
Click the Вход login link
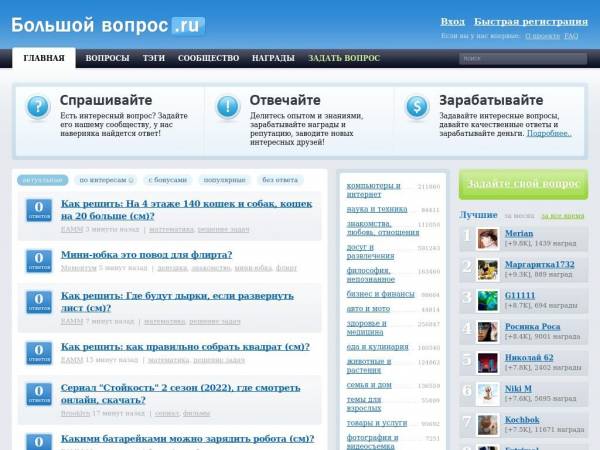tap(453, 21)
